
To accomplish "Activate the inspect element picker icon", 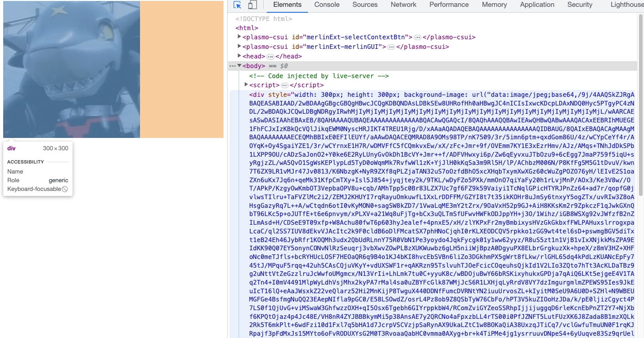I will (237, 5).
